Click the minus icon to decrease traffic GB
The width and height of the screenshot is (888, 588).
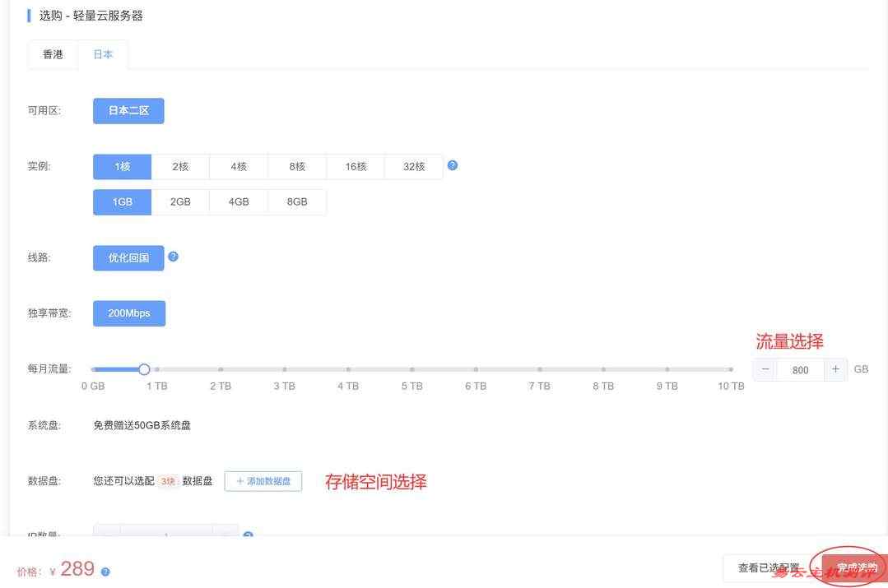764,369
